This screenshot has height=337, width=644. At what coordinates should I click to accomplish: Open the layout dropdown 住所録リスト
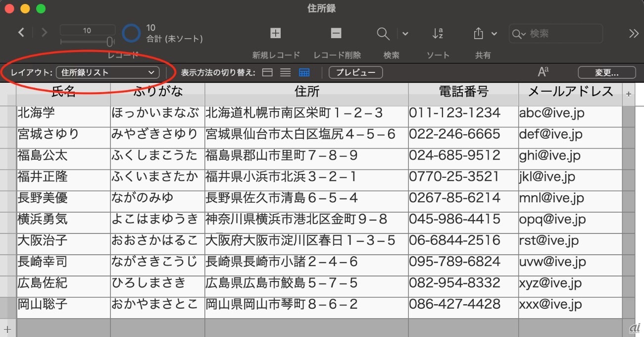click(x=107, y=72)
